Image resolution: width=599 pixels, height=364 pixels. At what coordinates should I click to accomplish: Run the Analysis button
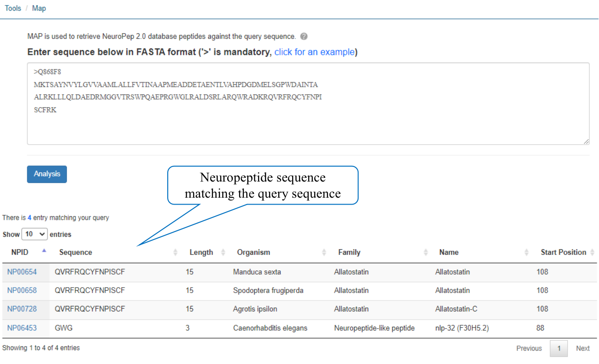[x=47, y=174]
